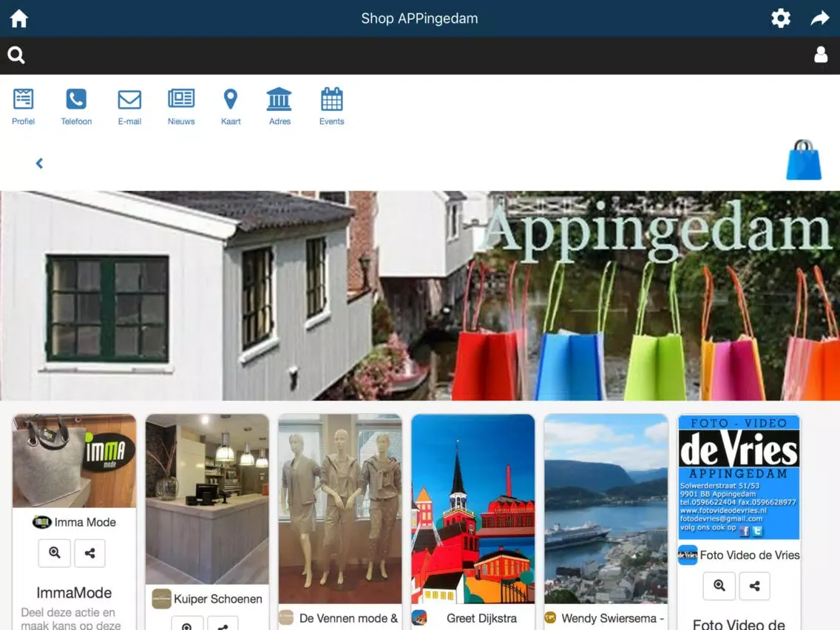
Task: Open the Kuiper Schoenen shop interior photo
Action: pos(207,498)
